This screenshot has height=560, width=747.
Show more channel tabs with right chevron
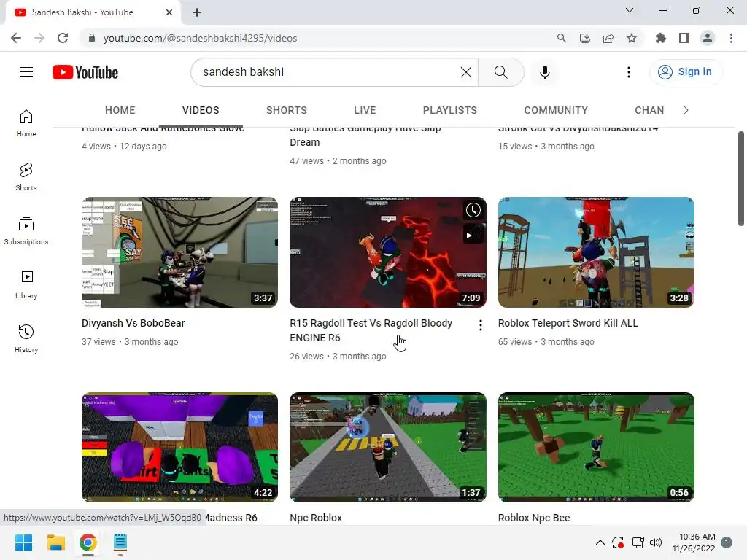(x=685, y=111)
